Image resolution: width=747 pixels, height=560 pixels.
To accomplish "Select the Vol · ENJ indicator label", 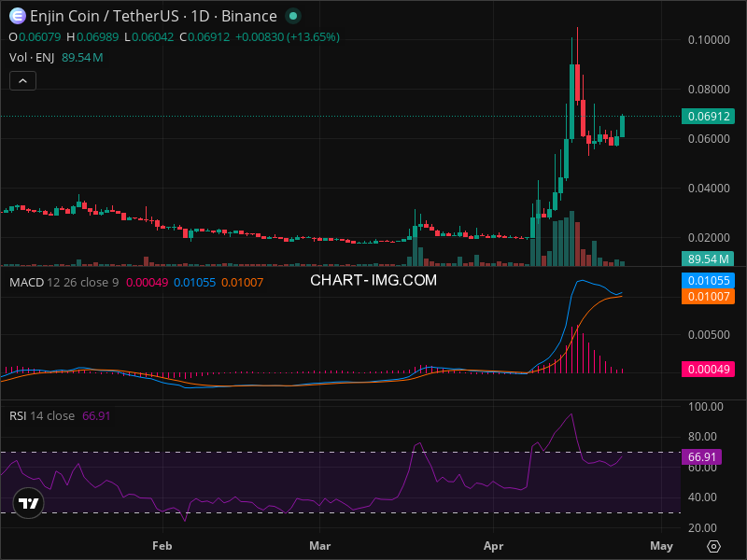I will 32,58.
